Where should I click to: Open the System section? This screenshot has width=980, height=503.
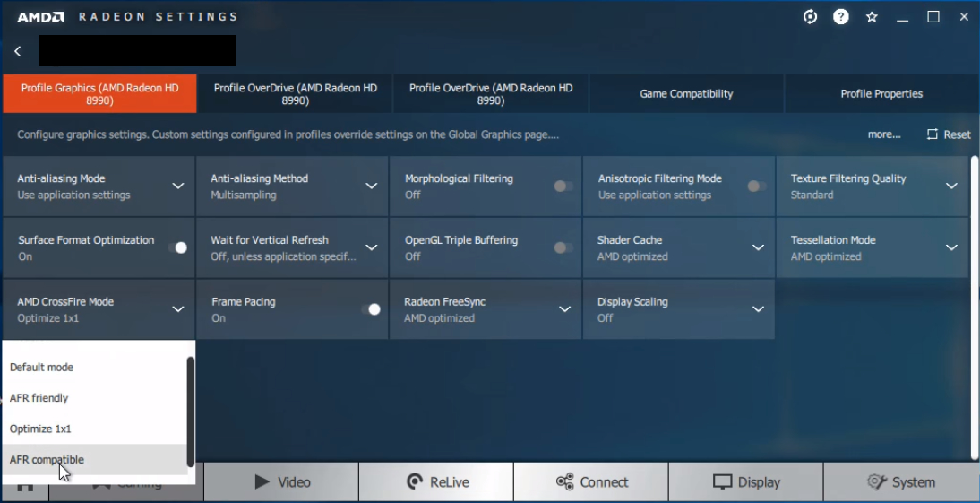click(901, 481)
